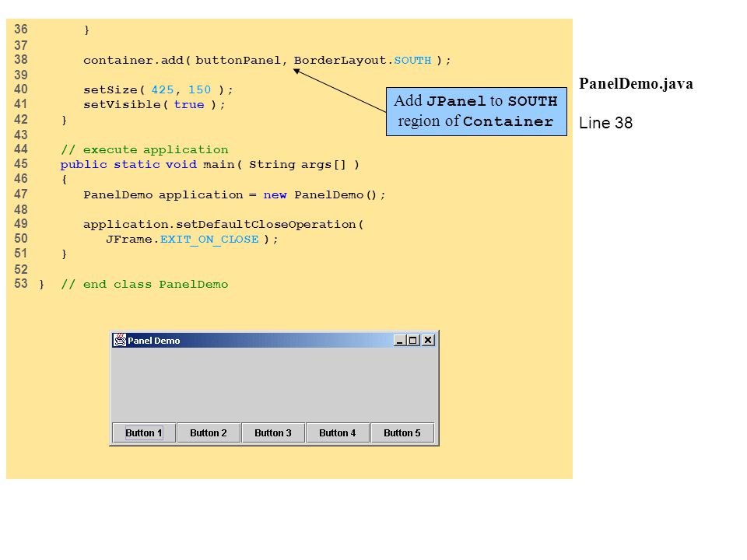Click EXIT_ON_CLOSE on line 50
The height and width of the screenshot is (560, 747).
[209, 240]
